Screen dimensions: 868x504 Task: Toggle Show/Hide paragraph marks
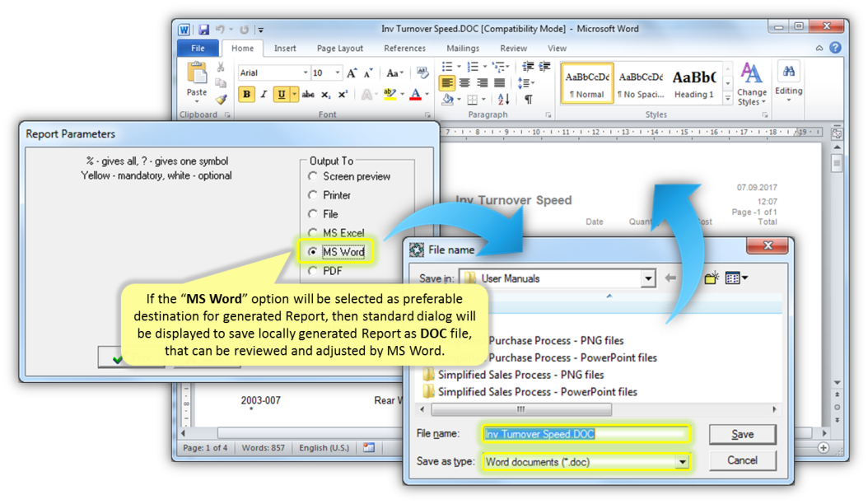click(x=528, y=100)
